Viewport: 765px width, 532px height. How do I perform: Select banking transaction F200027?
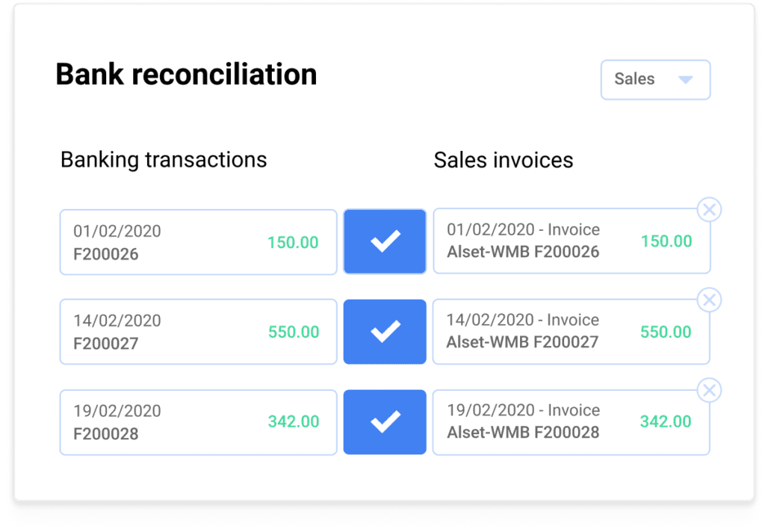(198, 332)
